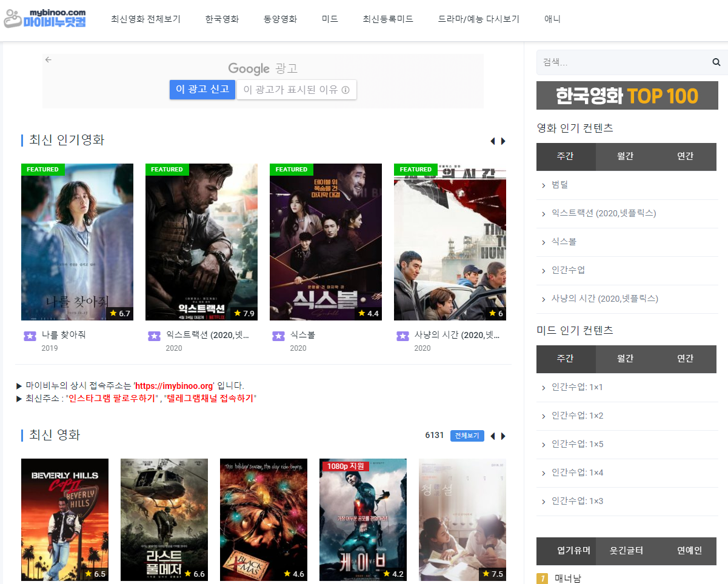Click the 검색 search input field
Image resolution: width=728 pixels, height=584 pixels.
coord(623,62)
